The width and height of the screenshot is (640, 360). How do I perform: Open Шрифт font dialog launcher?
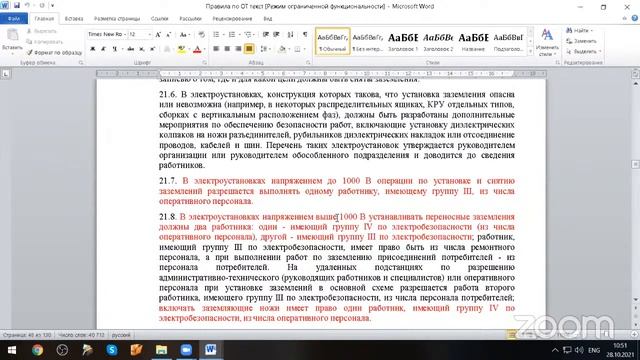pos(204,63)
